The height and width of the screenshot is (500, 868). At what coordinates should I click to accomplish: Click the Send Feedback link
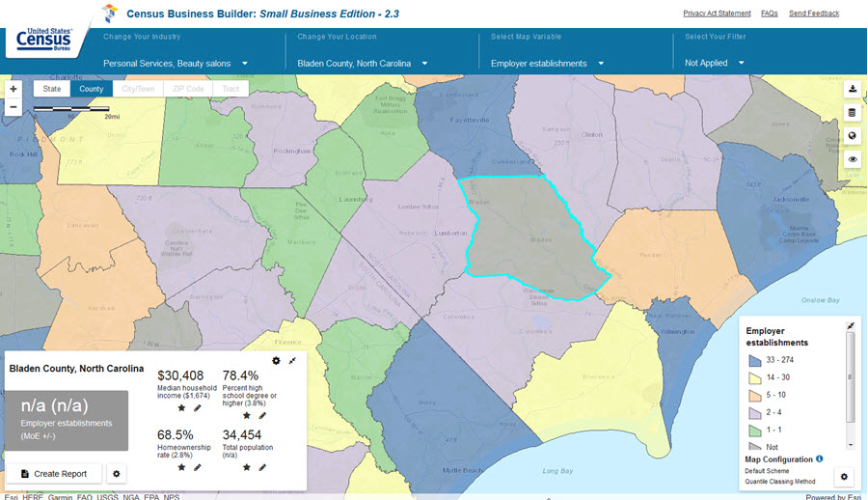(x=814, y=14)
